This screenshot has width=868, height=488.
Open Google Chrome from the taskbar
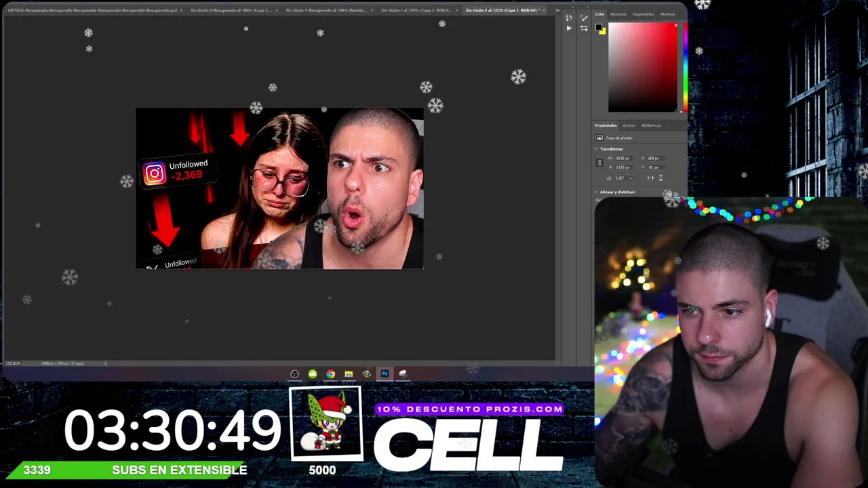click(x=330, y=373)
